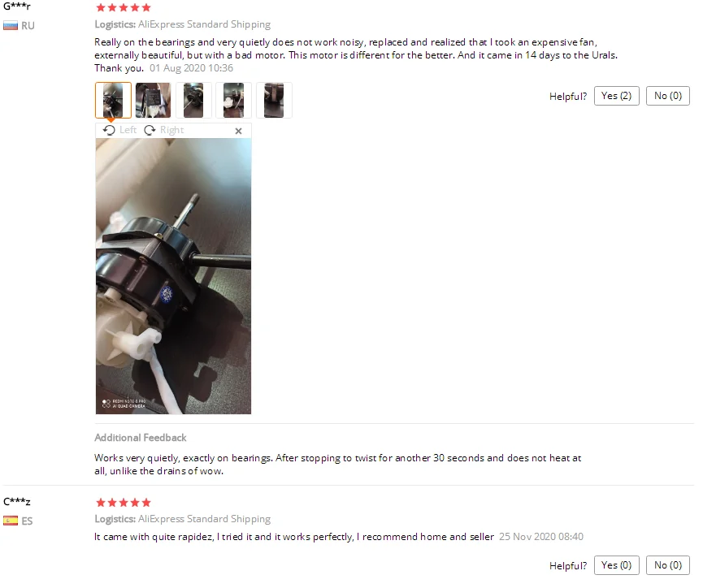Screen dimensions: 703x588
Task: Click the Spanish flag icon beside ES
Action: [11, 521]
